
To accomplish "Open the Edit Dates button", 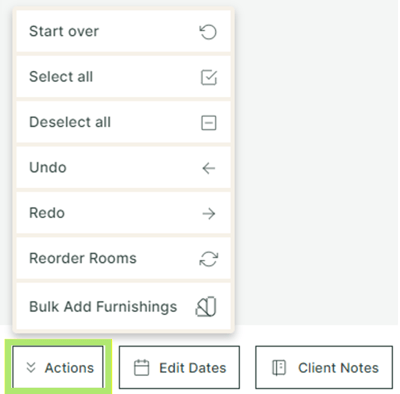I will (x=179, y=367).
